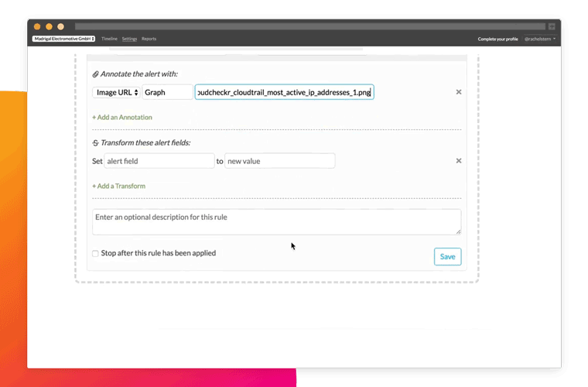Open the Madrigal Electromotive GmbH organization selector
Screen dimensions: 588x387
point(63,39)
